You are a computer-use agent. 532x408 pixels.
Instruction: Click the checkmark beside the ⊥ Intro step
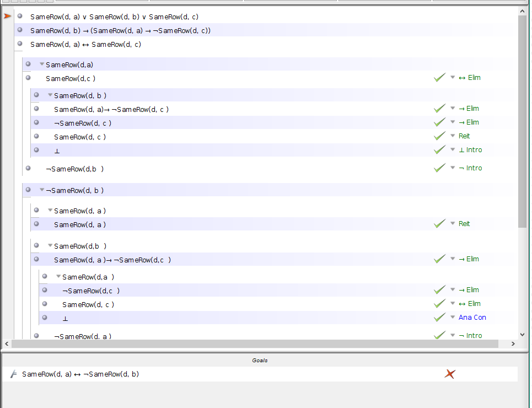(x=439, y=149)
